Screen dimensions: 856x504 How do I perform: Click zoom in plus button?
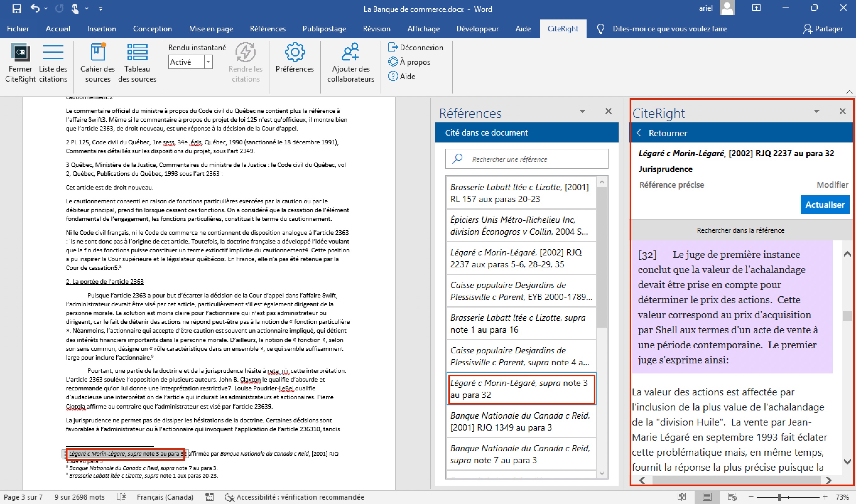pyautogui.click(x=825, y=497)
